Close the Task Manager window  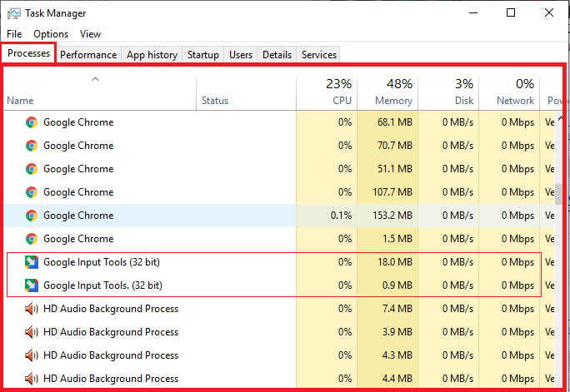pyautogui.click(x=549, y=13)
